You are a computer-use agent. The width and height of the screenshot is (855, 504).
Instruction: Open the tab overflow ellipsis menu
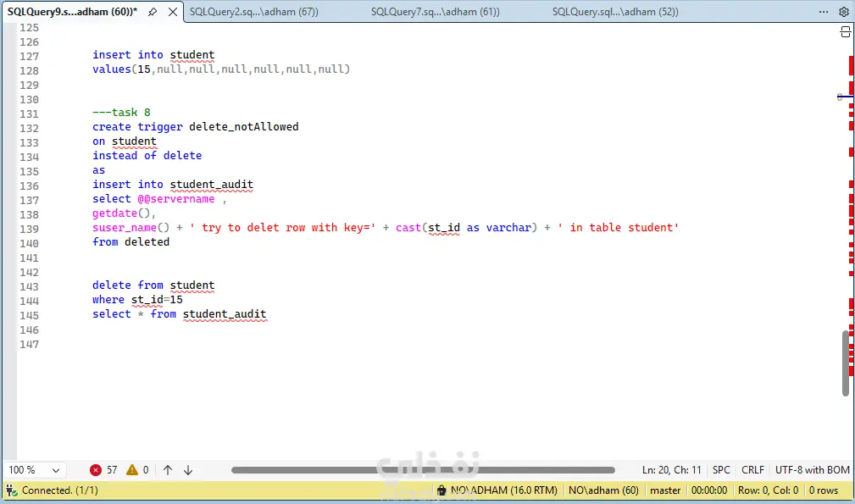pos(824,12)
